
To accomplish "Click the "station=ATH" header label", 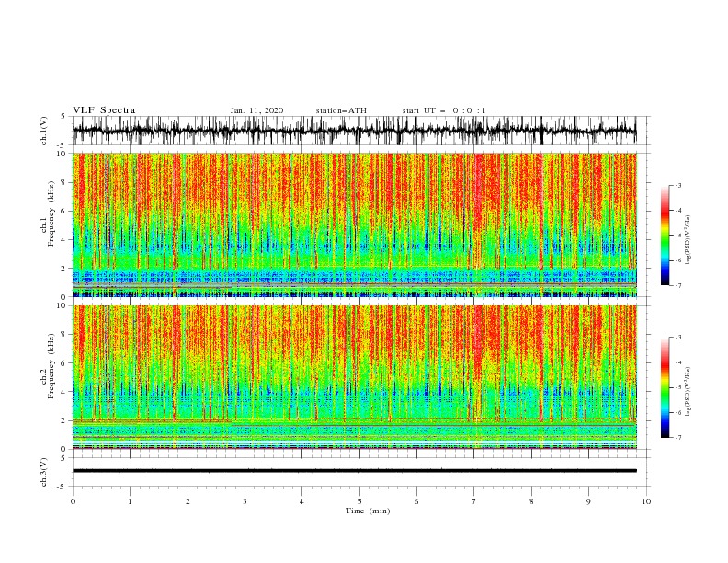I will [341, 110].
